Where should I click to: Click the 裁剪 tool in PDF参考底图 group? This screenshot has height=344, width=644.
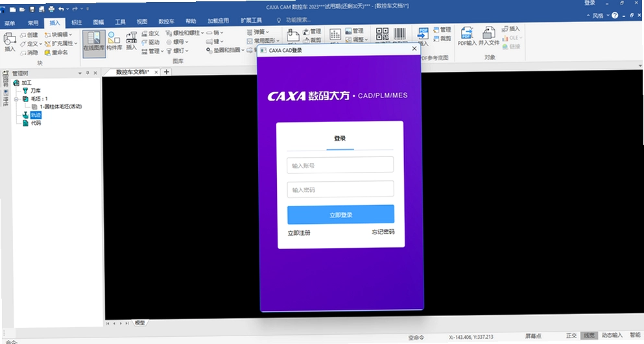click(442, 39)
